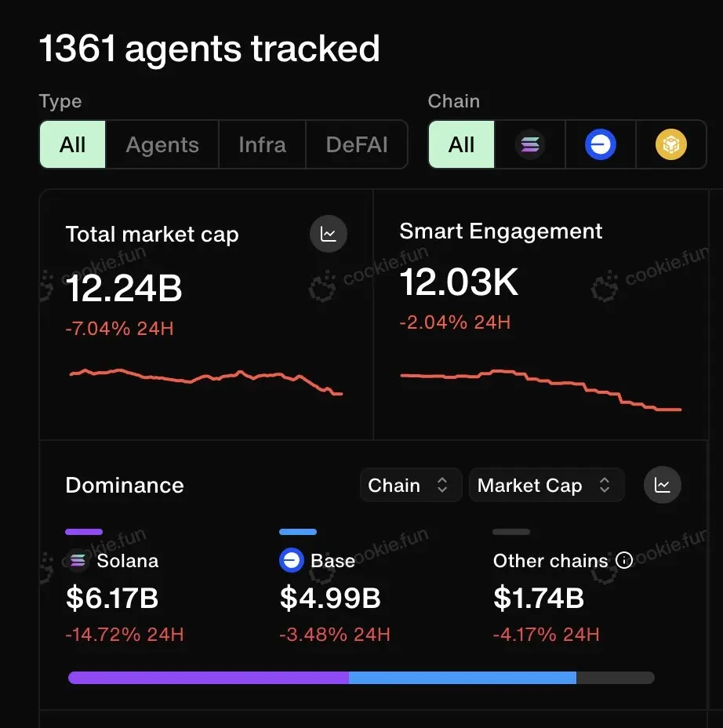This screenshot has width=723, height=728.
Task: Select the All type filter
Action: click(73, 145)
